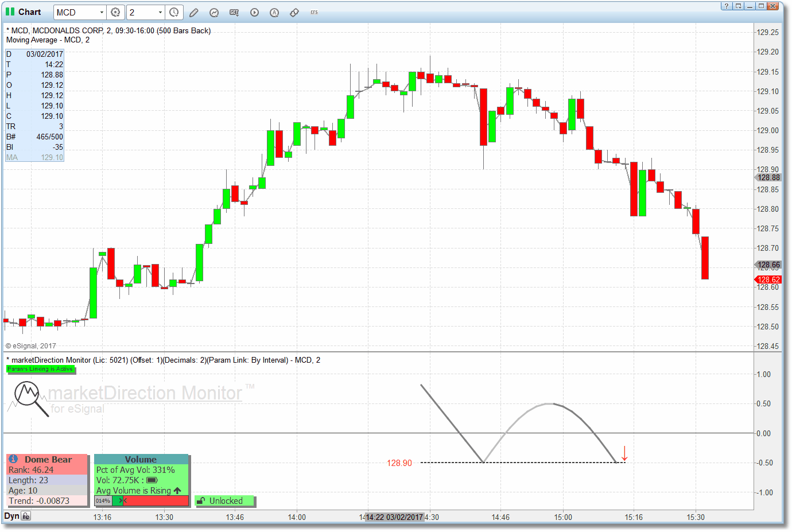
Task: Click the B# value 465/500
Action: point(49,137)
